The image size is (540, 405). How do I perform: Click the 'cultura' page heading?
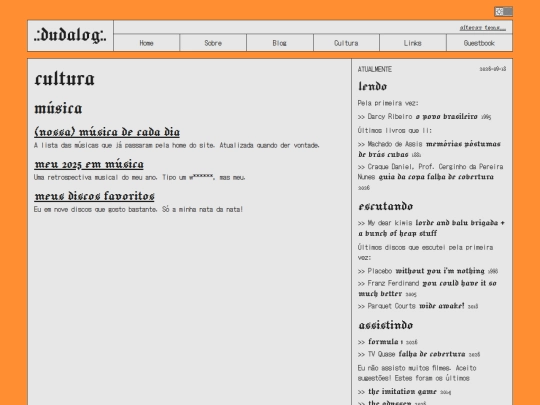pyautogui.click(x=64, y=79)
